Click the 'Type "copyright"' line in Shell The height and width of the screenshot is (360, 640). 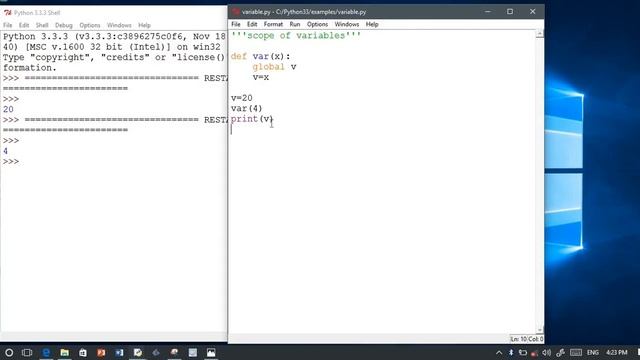pyautogui.click(x=114, y=58)
